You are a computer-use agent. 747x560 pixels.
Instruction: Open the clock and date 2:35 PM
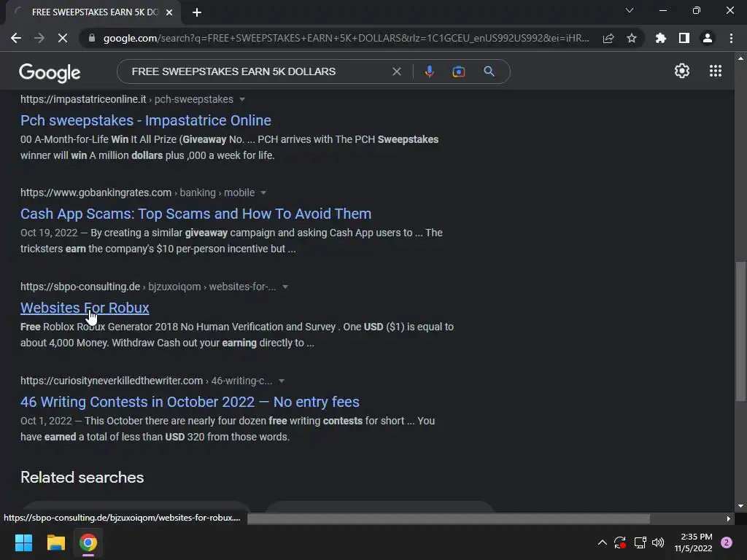(x=693, y=542)
